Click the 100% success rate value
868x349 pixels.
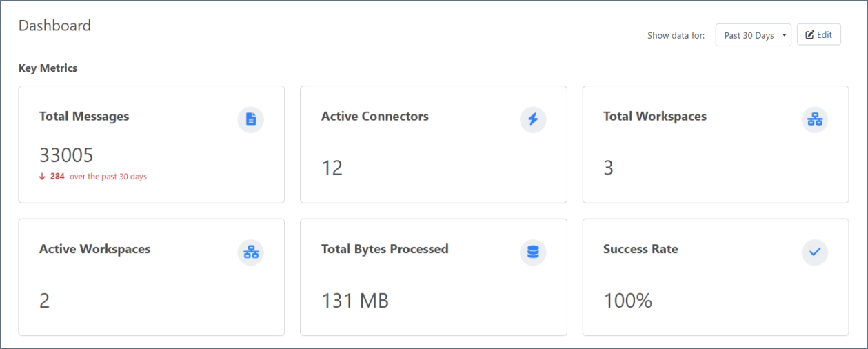pos(627,301)
